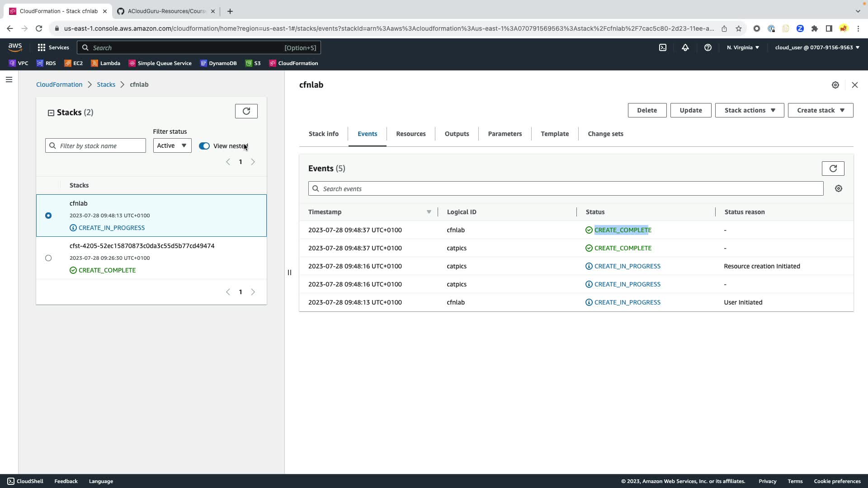This screenshot has width=868, height=488.
Task: Open the Stacks breadcrumb link
Action: point(106,84)
